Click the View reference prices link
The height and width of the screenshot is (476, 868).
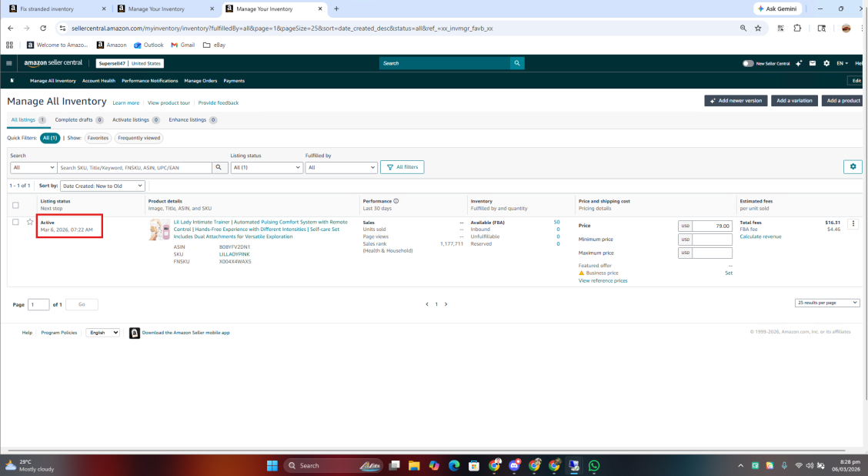603,281
